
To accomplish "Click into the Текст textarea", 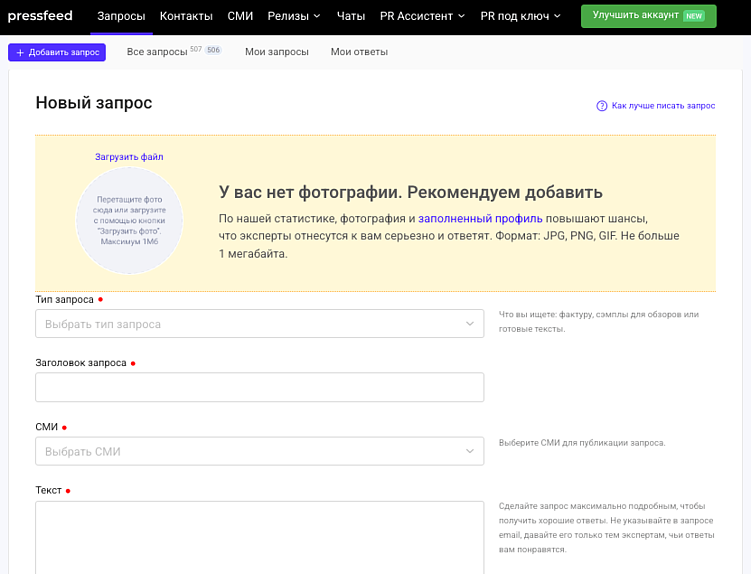I will pyautogui.click(x=260, y=538).
